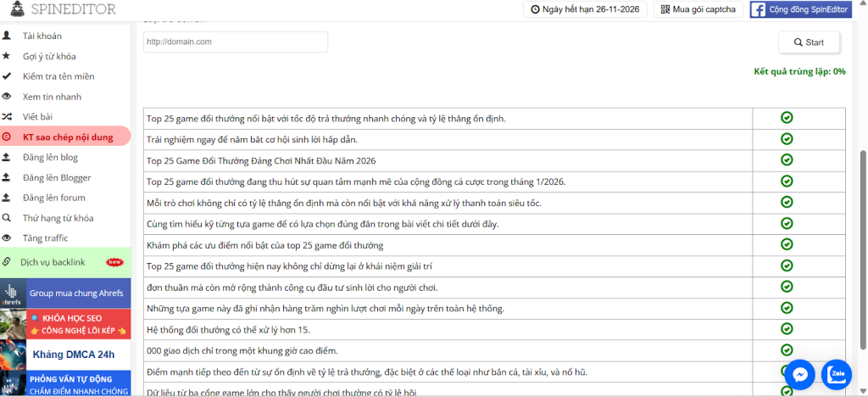Viewport: 868px width, 397px height.
Task: Click the eye icon beside Xem tin nhanh
Action: click(x=7, y=97)
